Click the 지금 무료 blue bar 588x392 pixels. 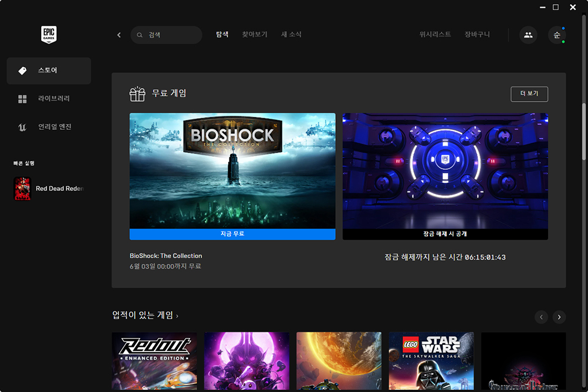point(232,234)
